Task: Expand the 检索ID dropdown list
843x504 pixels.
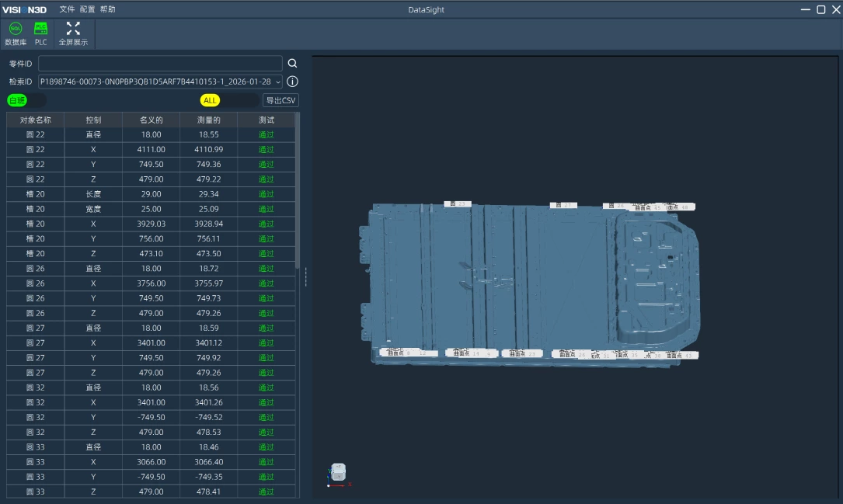Action: pyautogui.click(x=278, y=82)
